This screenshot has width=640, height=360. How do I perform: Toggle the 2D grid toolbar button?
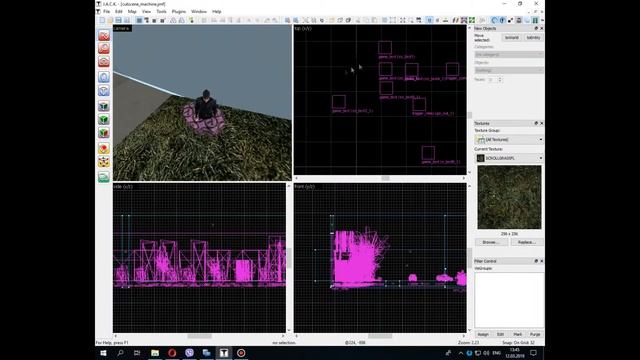[139, 20]
